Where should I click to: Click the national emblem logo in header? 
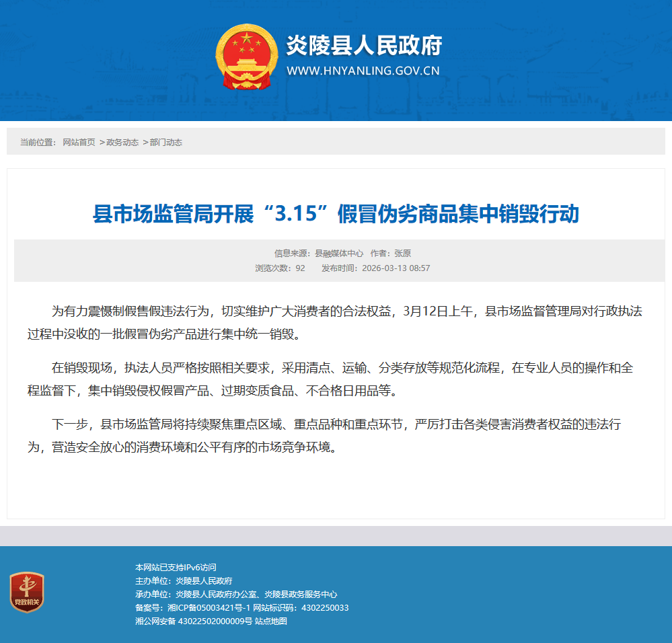coord(246,57)
